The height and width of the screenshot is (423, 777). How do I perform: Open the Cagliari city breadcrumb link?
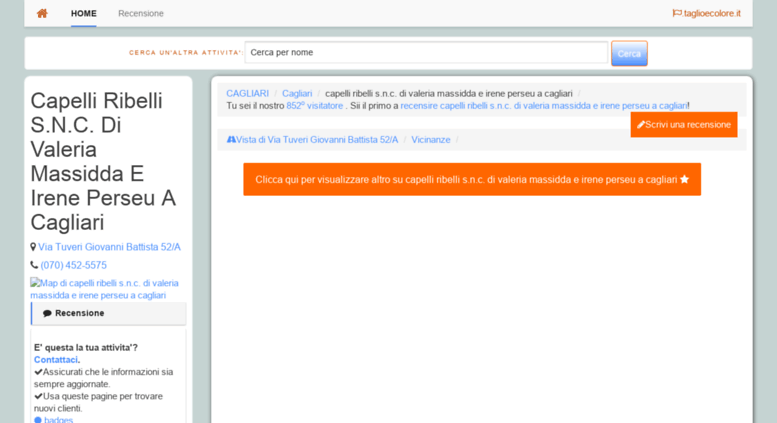297,94
